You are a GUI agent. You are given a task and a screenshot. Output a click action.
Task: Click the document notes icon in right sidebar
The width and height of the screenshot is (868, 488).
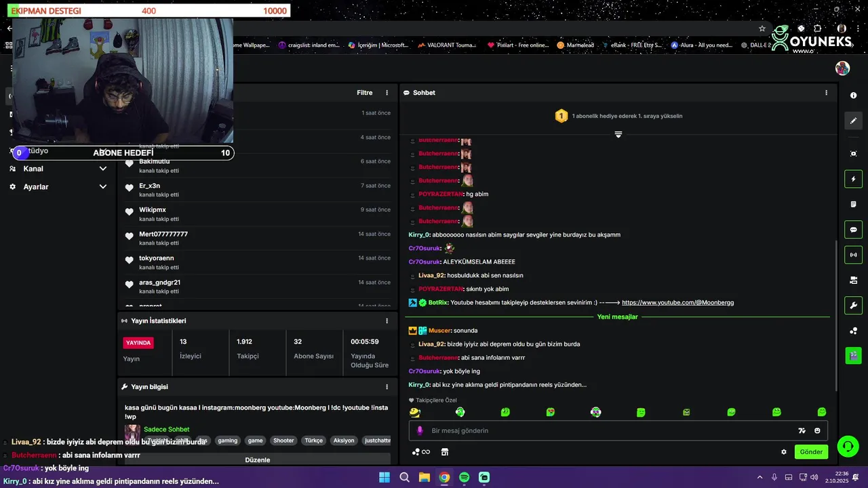point(853,204)
